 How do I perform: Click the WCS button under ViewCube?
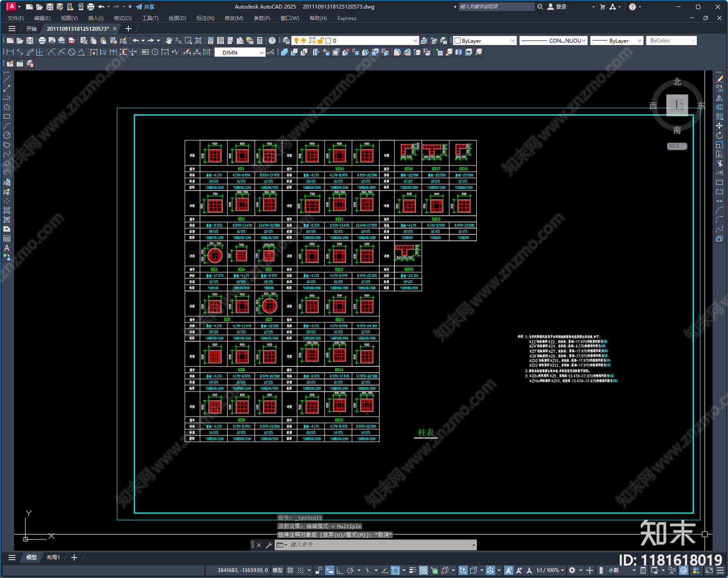pyautogui.click(x=677, y=146)
